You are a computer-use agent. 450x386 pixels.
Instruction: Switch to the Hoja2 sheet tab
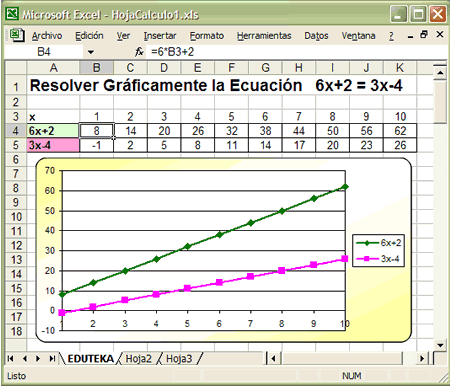click(138, 359)
